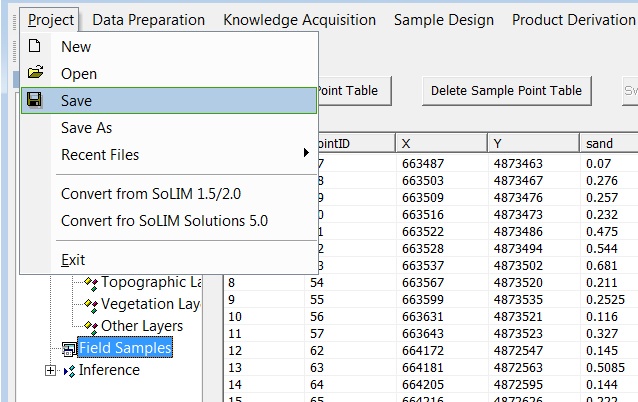Click sand value 0.475
Viewport: 638px width, 402px height.
click(x=609, y=232)
